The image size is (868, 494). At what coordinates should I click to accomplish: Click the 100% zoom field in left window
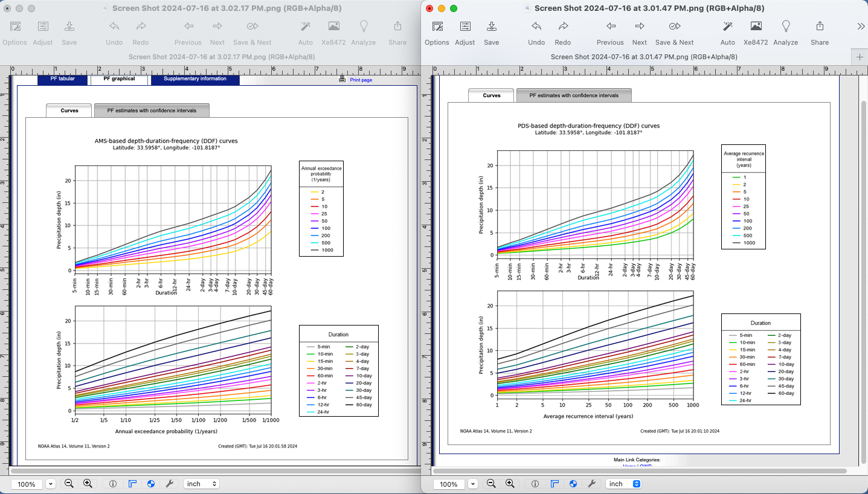pos(27,484)
